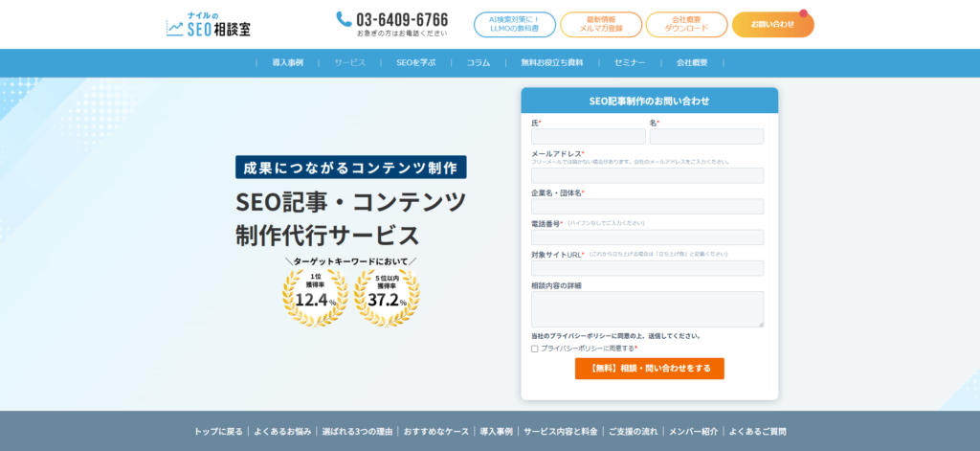
Task: Call phone number 03-6409-6766
Action: pyautogui.click(x=402, y=19)
